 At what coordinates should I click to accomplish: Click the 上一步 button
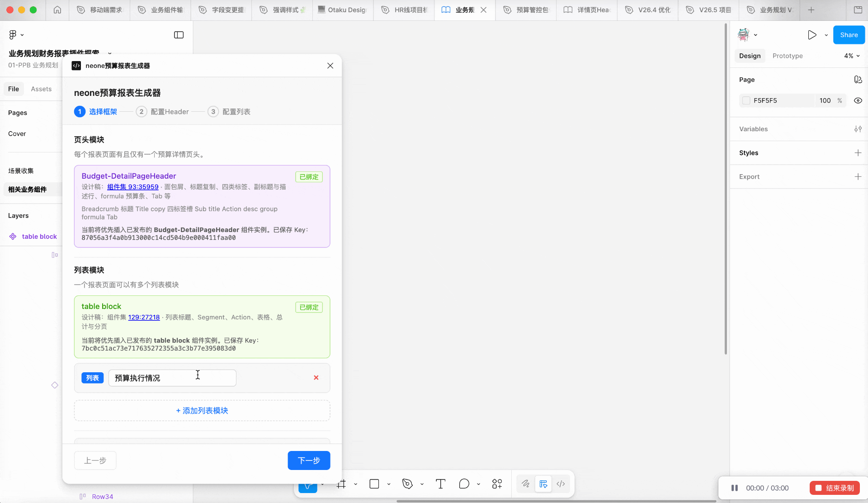click(x=95, y=460)
